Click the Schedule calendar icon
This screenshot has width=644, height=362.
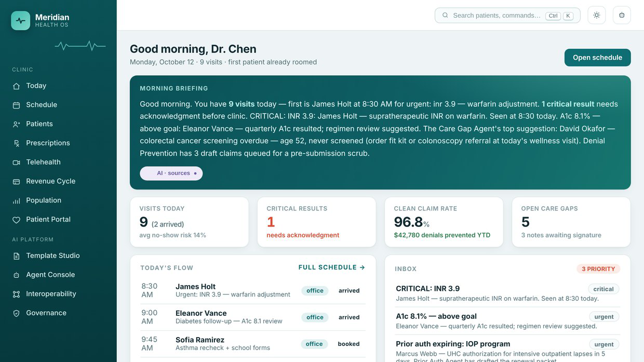coord(16,105)
